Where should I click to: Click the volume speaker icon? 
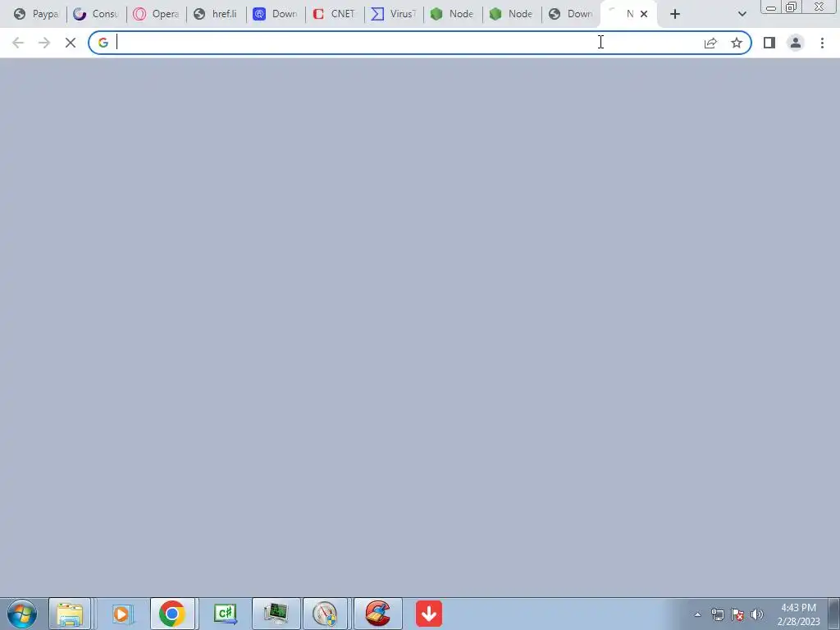[x=757, y=614]
